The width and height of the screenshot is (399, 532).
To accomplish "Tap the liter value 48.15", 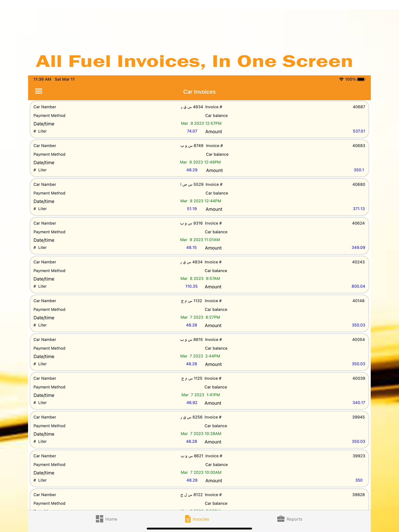I will [191, 248].
